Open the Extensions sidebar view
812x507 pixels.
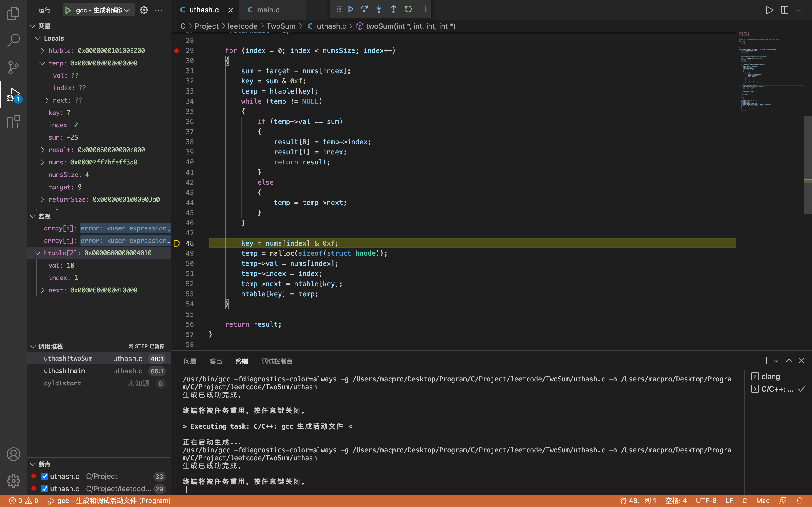coord(14,122)
